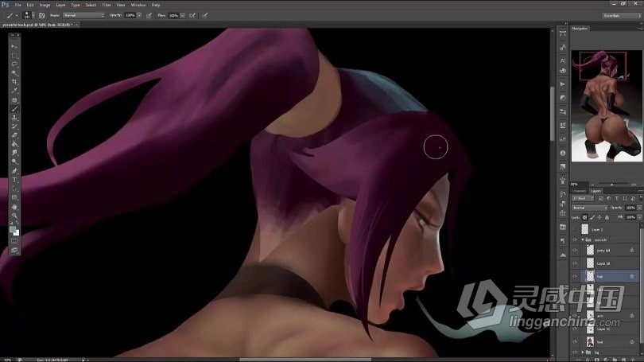Adjust the Navigator zoom slider

[612, 184]
